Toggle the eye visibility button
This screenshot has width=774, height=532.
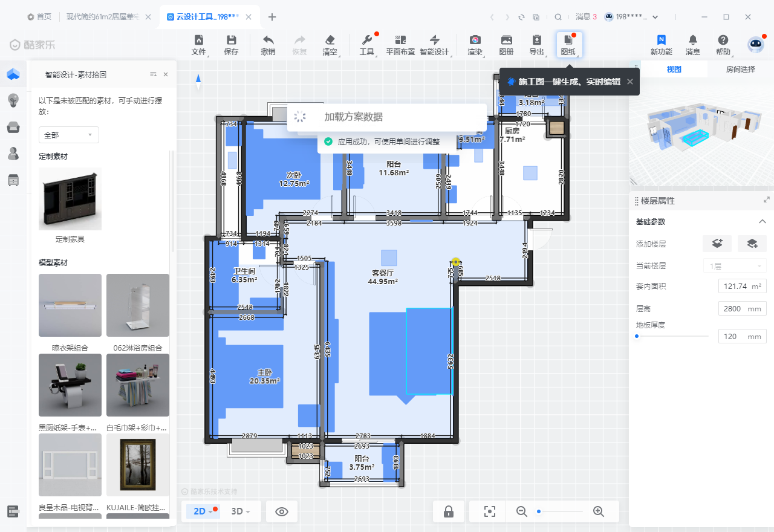(282, 511)
